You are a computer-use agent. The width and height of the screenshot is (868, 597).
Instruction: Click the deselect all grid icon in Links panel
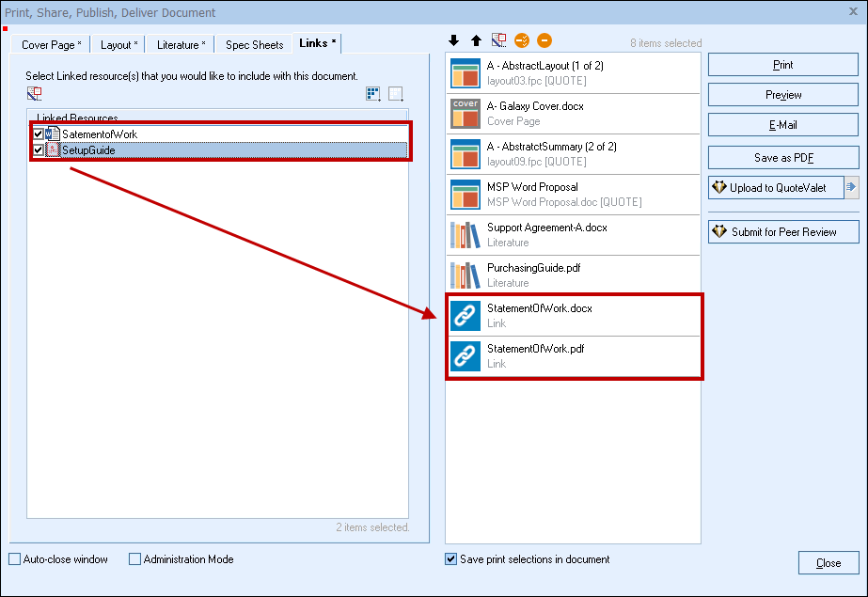[x=395, y=93]
